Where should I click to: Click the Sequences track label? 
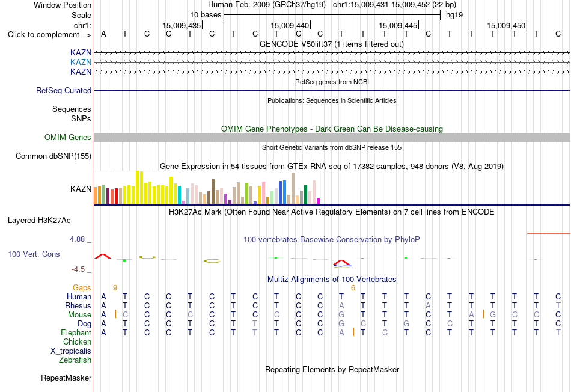point(72,109)
